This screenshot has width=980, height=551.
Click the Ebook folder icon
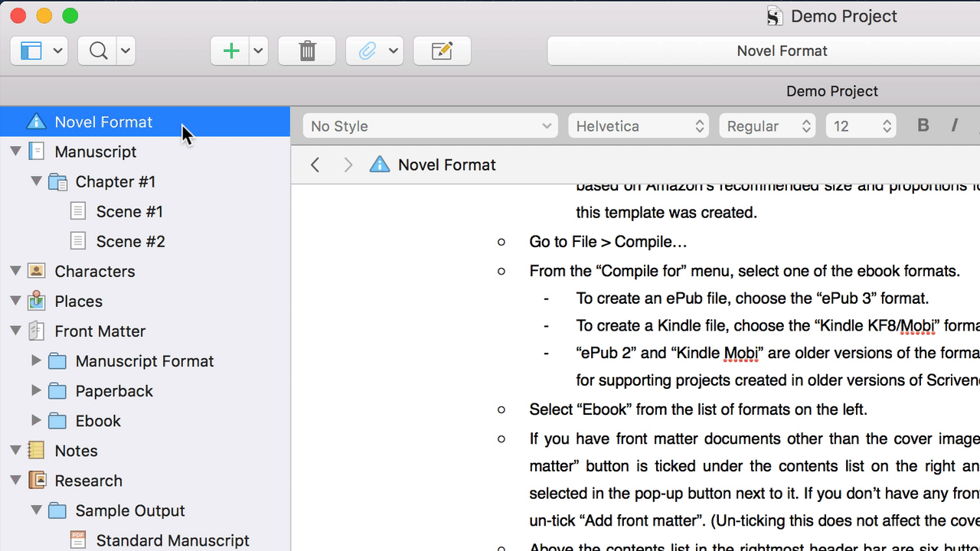(57, 421)
